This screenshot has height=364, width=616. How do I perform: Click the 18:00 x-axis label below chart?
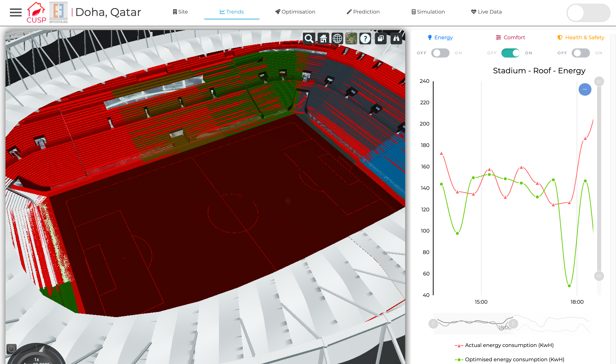pos(577,302)
